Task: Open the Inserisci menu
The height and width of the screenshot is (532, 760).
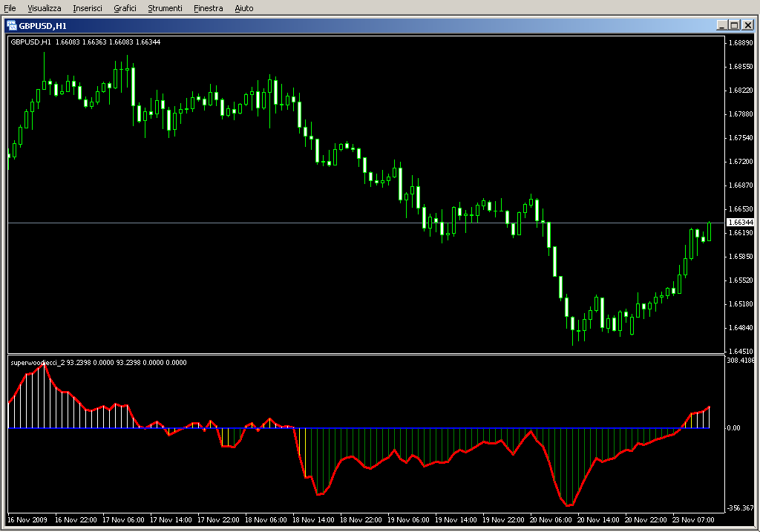Action: [88, 8]
